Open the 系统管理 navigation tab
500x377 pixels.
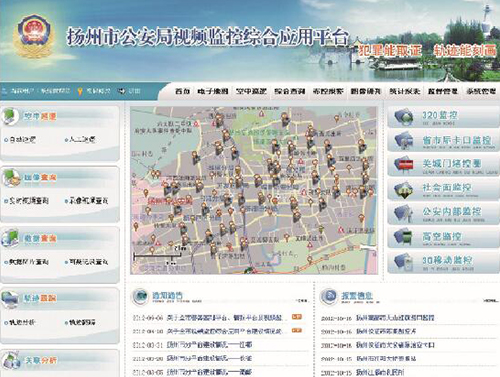pos(481,91)
